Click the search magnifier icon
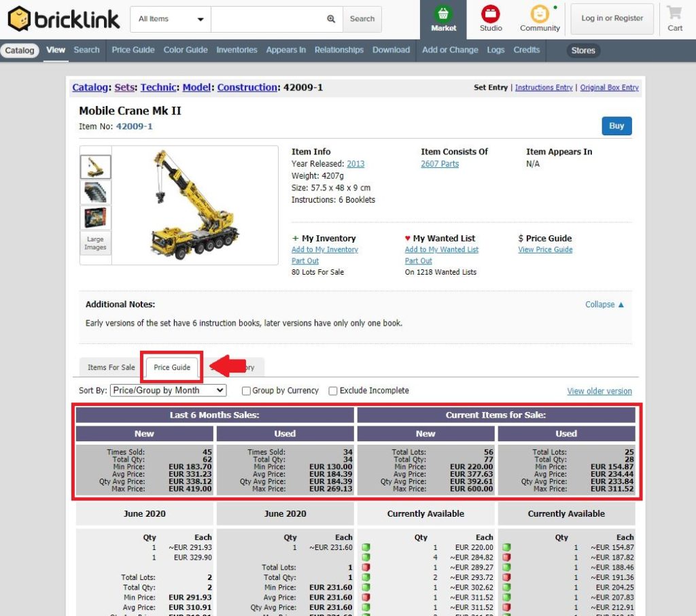 [331, 18]
